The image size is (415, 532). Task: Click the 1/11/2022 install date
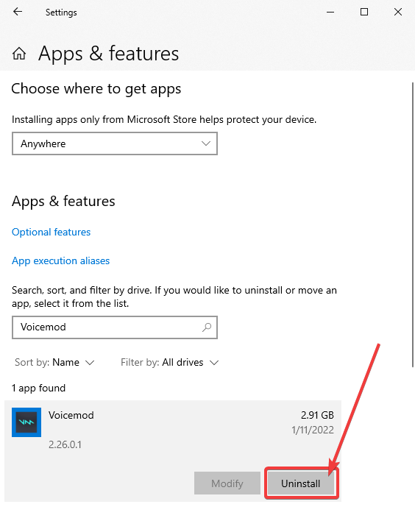click(313, 430)
